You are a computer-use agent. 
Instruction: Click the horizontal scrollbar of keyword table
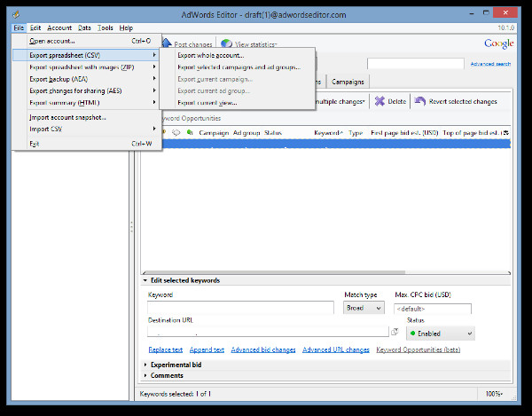coord(274,272)
